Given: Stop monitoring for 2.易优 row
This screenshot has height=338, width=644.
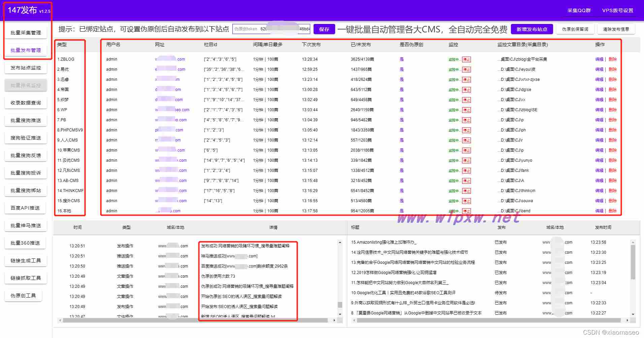Looking at the screenshot, I should [x=466, y=69].
